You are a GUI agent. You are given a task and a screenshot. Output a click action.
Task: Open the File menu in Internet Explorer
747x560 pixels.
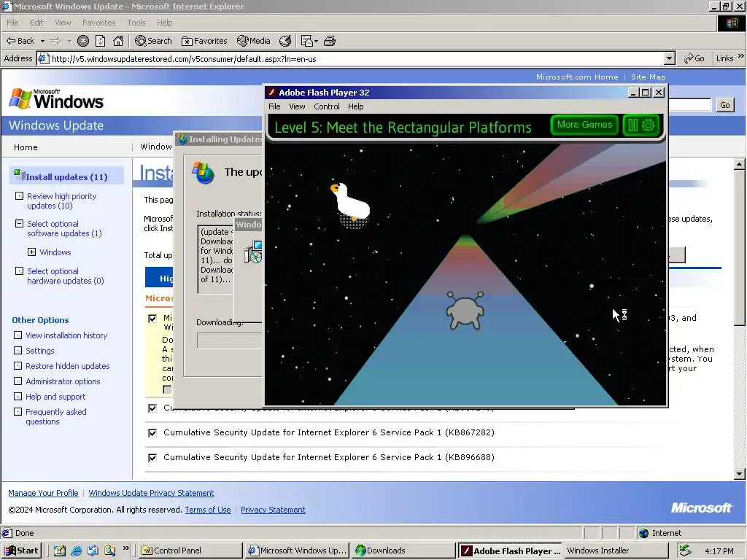[x=12, y=23]
